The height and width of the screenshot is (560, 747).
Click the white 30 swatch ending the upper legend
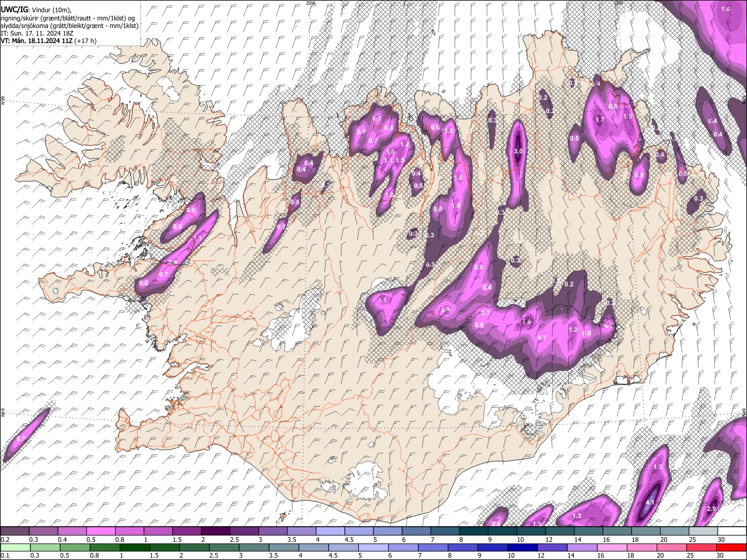tap(732, 531)
